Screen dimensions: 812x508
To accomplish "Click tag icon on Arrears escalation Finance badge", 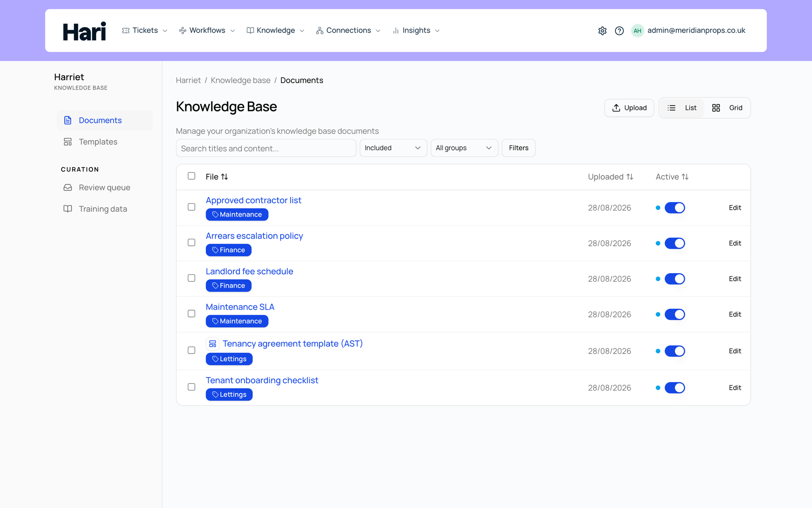I will click(x=215, y=250).
